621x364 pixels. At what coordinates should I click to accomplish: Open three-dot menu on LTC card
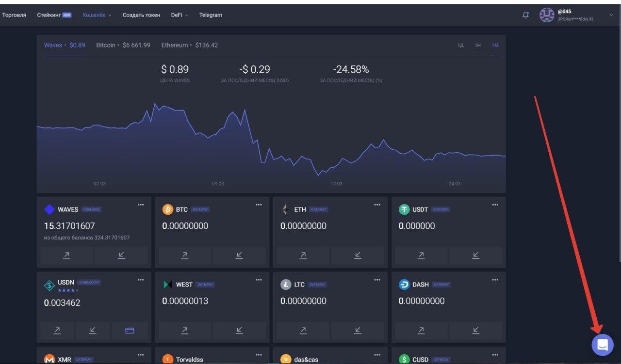(377, 280)
